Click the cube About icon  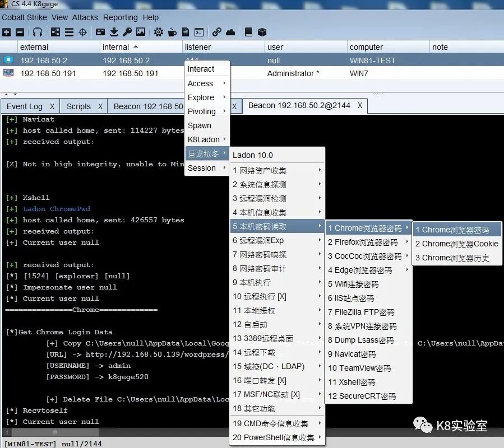click(262, 32)
